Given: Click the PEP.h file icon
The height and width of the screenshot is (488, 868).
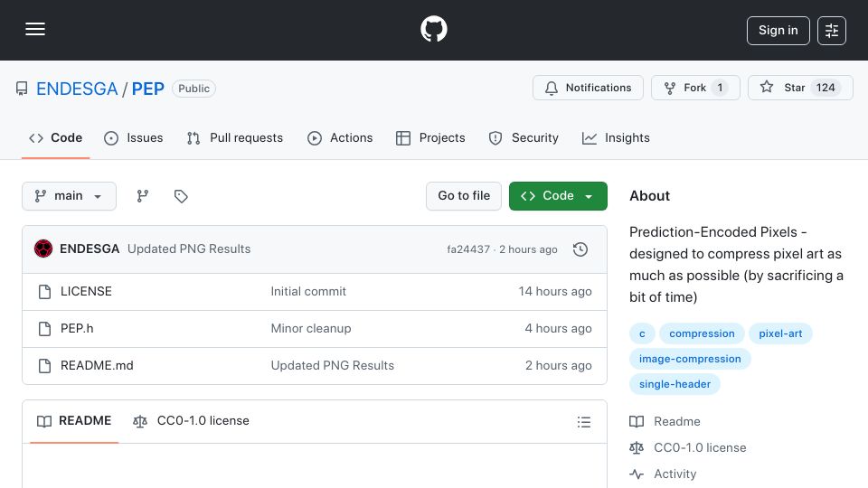Looking at the screenshot, I should pos(45,329).
